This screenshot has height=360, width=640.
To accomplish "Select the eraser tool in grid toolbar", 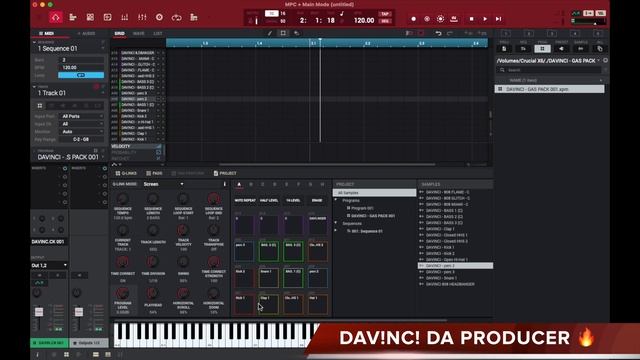I will [x=297, y=33].
